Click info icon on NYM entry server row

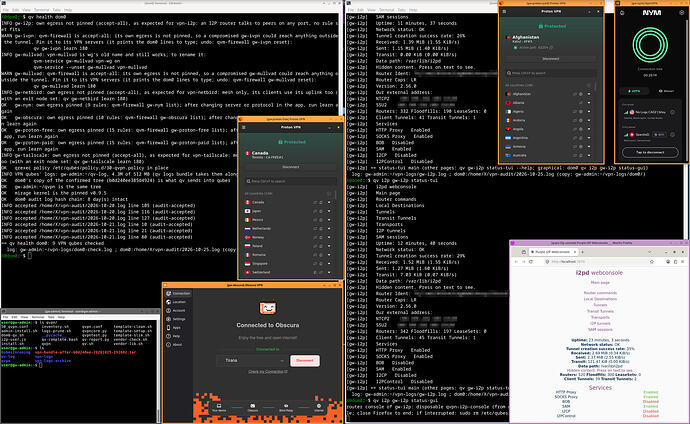672,112
